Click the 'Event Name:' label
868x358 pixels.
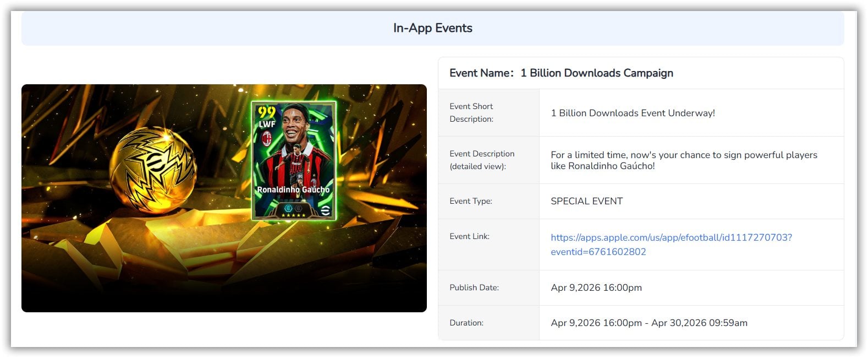click(481, 73)
